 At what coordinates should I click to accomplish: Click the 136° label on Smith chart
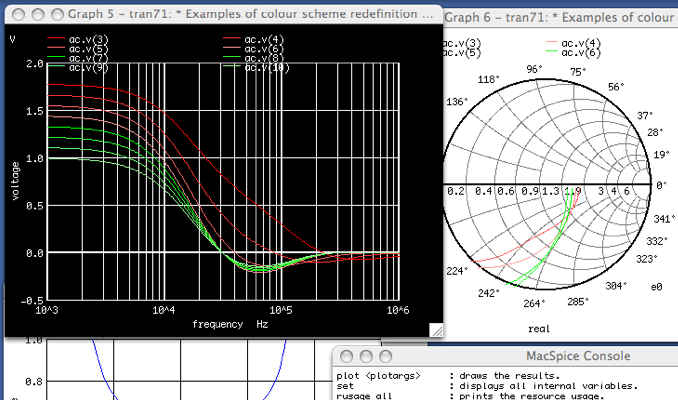pyautogui.click(x=457, y=102)
